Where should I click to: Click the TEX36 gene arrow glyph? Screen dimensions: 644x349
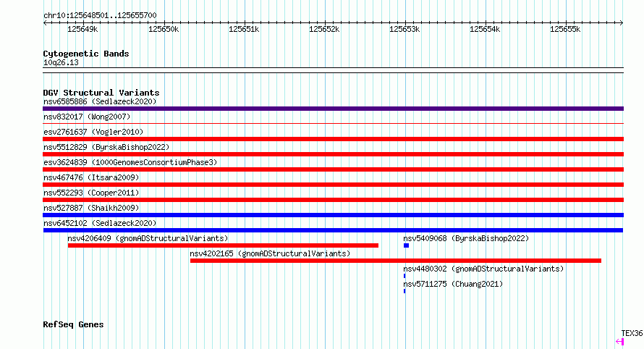(620, 342)
